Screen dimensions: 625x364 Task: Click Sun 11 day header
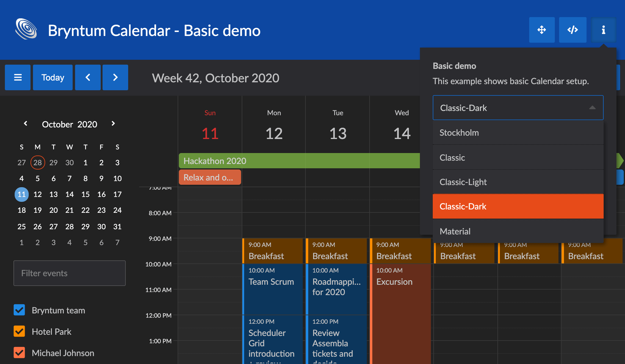[210, 126]
